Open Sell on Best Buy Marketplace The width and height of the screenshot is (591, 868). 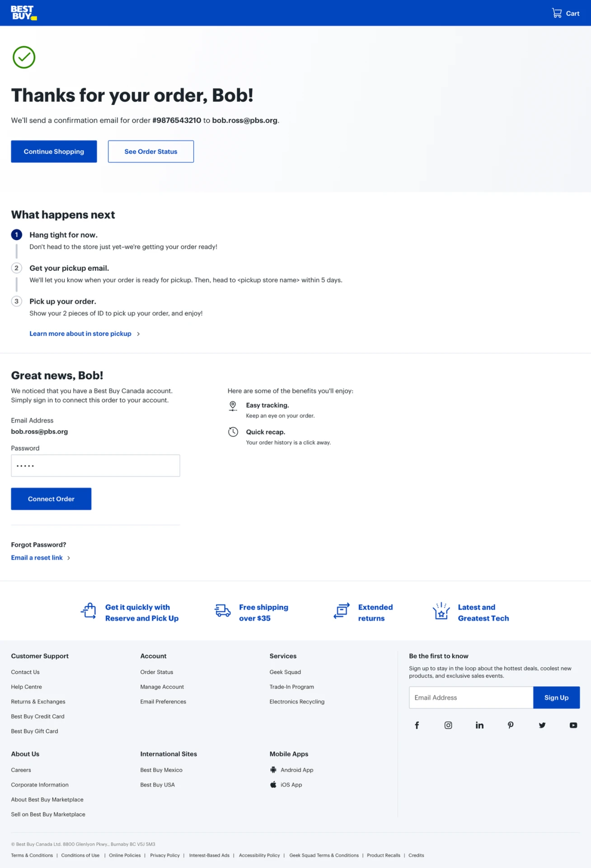[x=48, y=814]
